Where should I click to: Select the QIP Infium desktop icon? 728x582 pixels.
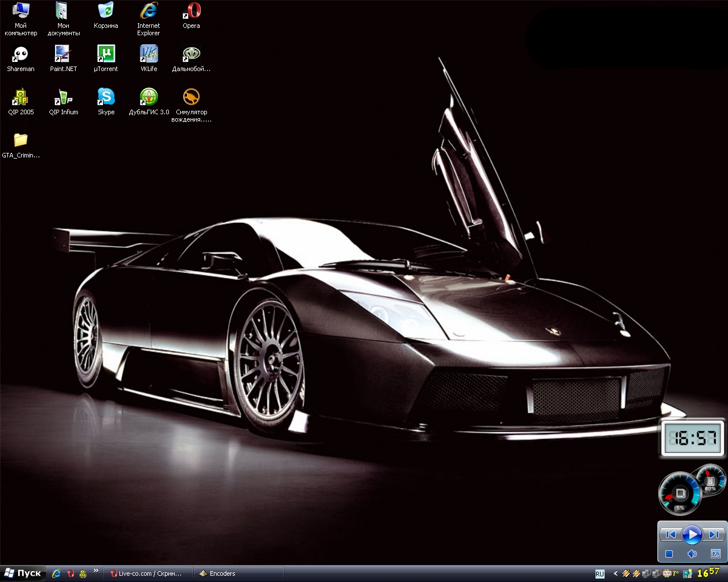[x=63, y=98]
